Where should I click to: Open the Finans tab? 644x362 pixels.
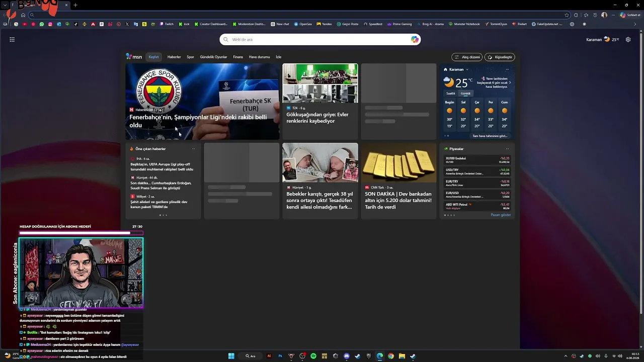238,57
